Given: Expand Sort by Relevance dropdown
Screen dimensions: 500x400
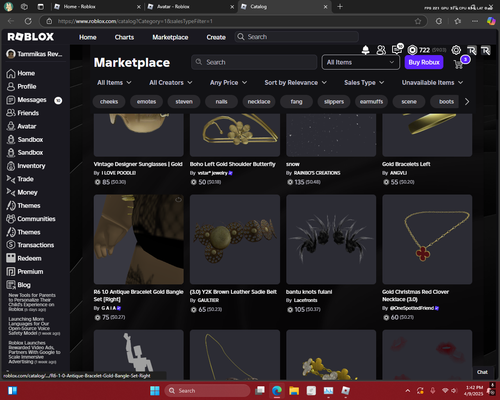Looking at the screenshot, I should [295, 83].
